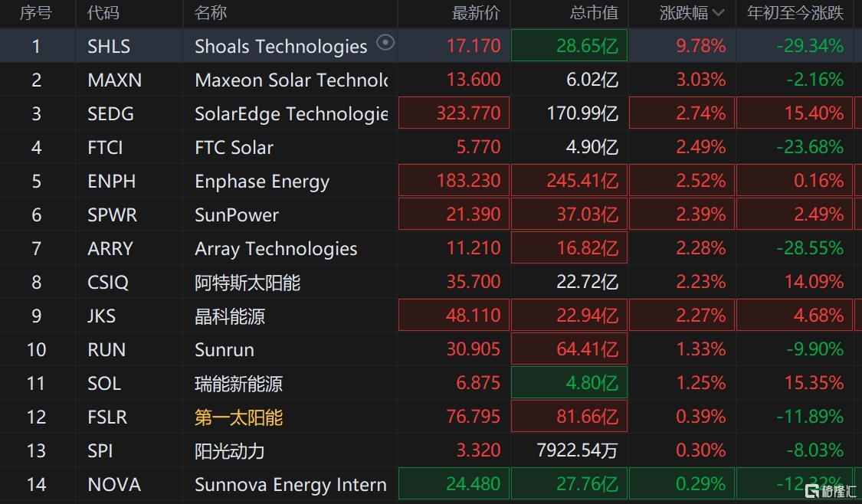
Task: Click the latest price 24.480
Action: click(474, 485)
